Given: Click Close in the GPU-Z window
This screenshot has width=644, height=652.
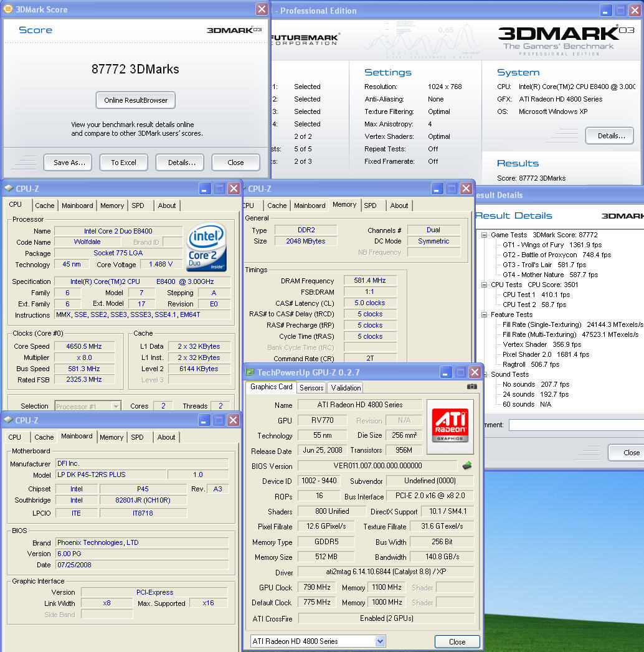Looking at the screenshot, I should click(457, 641).
